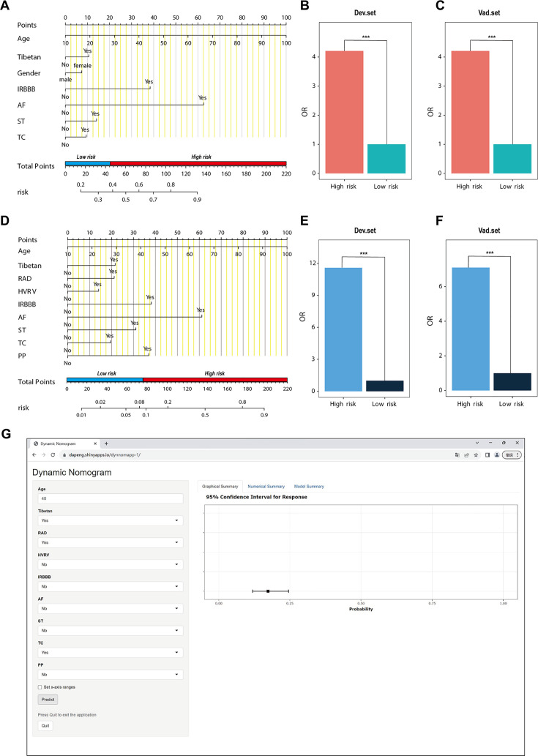
Task: Open the browser update and menu button
Action: point(512,454)
